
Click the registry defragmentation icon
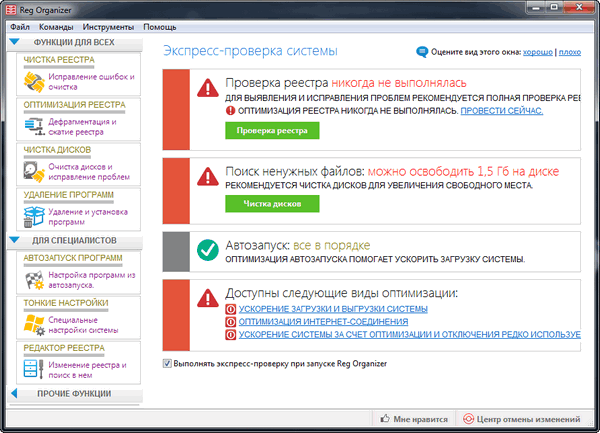point(34,127)
